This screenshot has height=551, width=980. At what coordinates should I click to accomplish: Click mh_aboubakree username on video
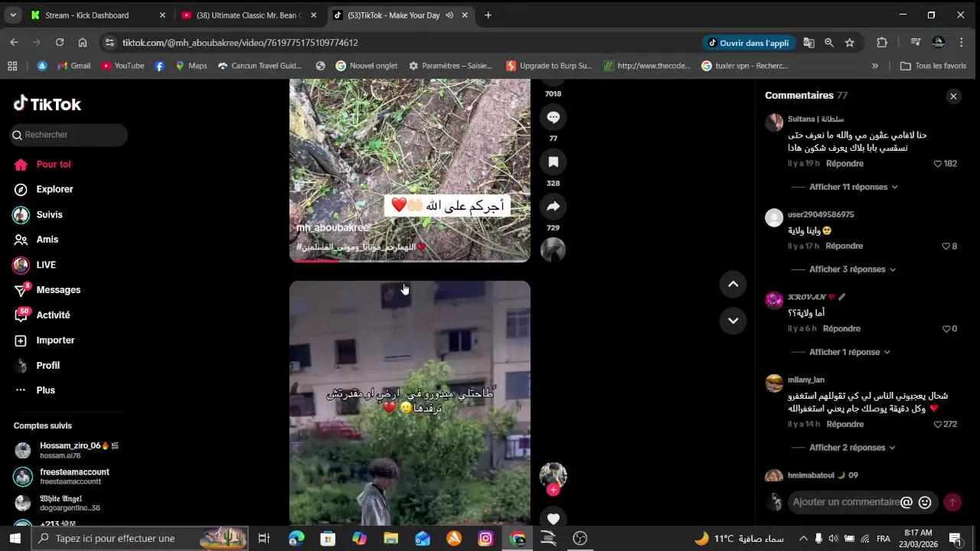click(332, 228)
